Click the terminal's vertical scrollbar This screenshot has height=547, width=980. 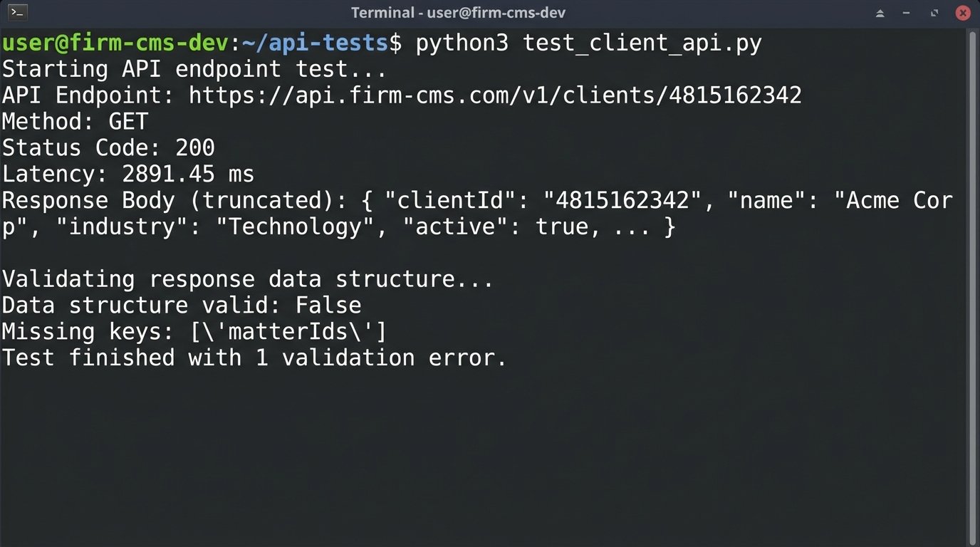pos(972,285)
